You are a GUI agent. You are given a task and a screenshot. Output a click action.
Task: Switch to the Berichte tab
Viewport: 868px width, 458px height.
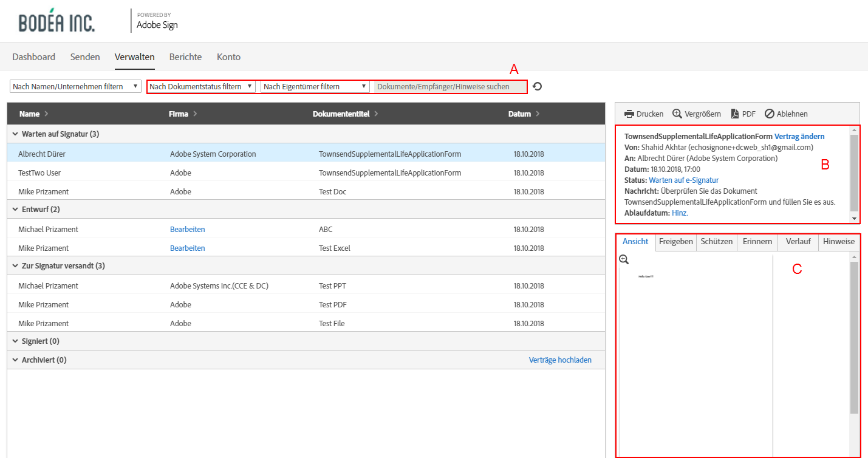point(185,57)
